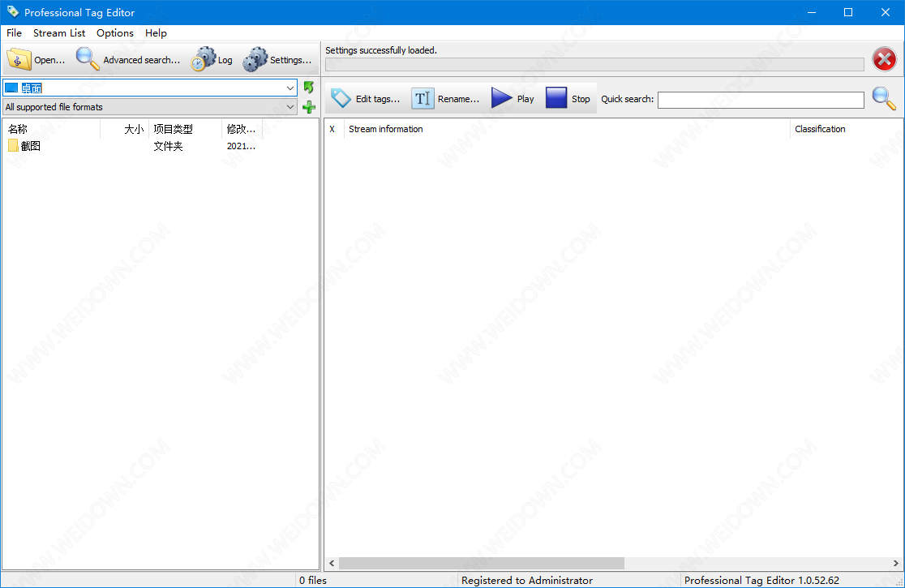Expand the 桌面 folder dropdown
The height and width of the screenshot is (588, 905).
[290, 88]
